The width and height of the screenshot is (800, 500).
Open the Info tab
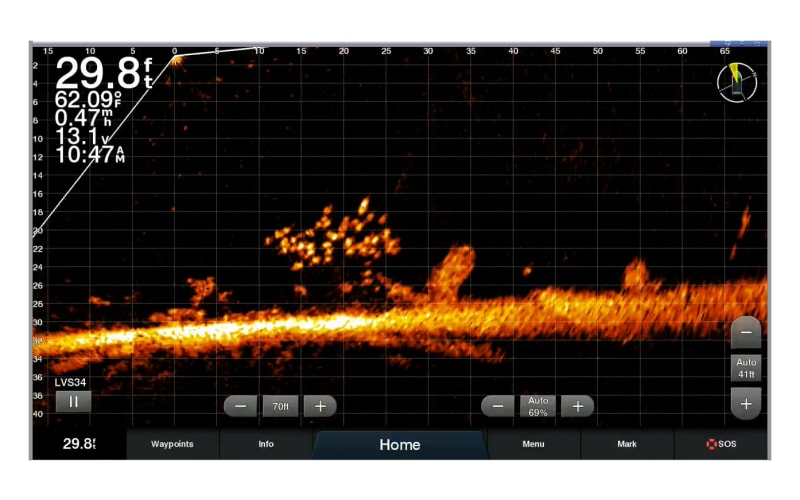click(x=266, y=444)
